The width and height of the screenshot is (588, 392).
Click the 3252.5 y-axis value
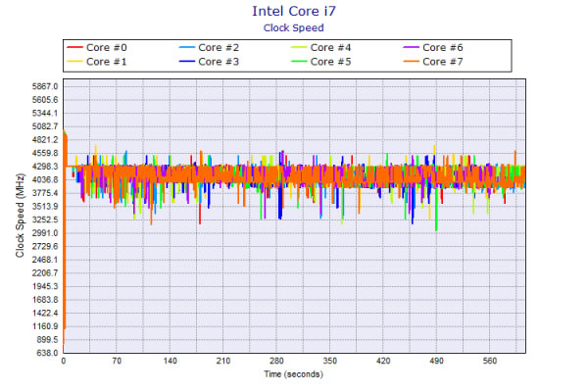pos(45,220)
